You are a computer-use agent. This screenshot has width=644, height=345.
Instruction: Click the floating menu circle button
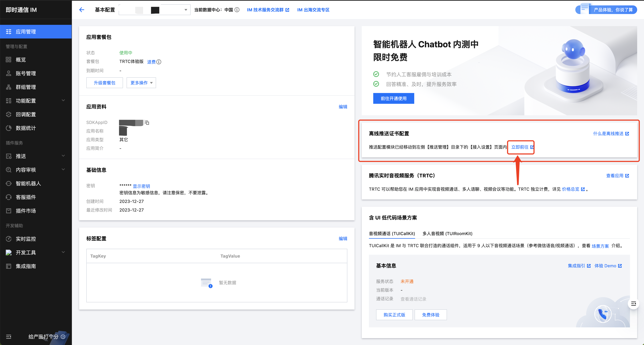pos(633,304)
